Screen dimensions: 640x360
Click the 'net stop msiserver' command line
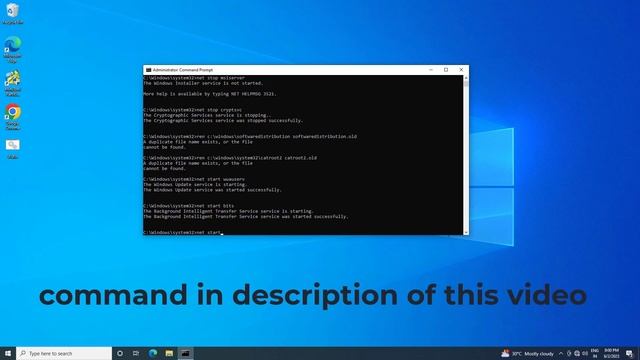[x=194, y=78]
